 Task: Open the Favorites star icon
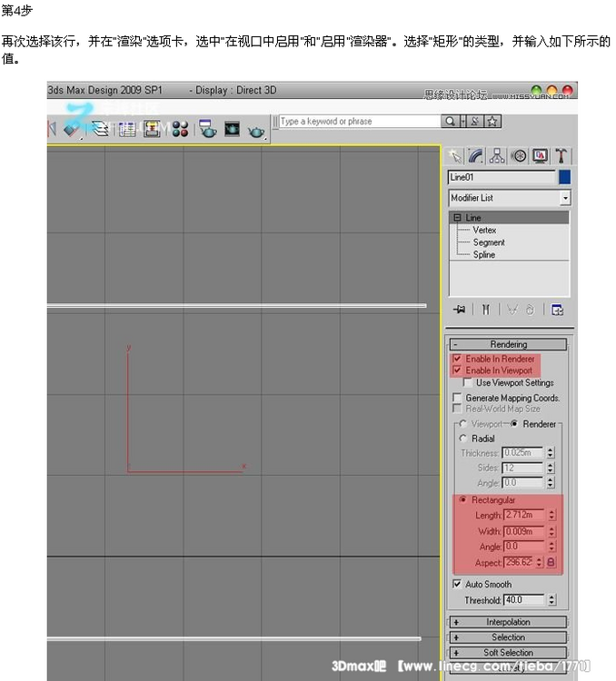point(492,121)
